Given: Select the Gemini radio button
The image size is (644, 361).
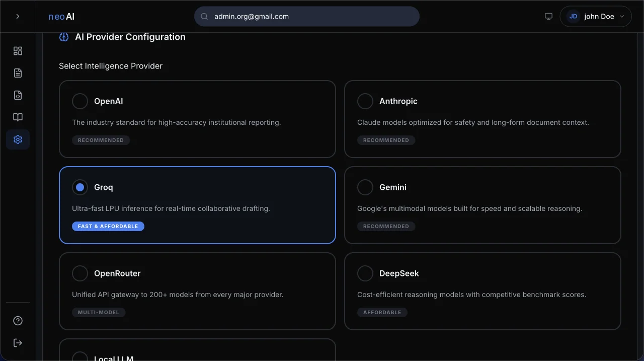Looking at the screenshot, I should tap(365, 187).
